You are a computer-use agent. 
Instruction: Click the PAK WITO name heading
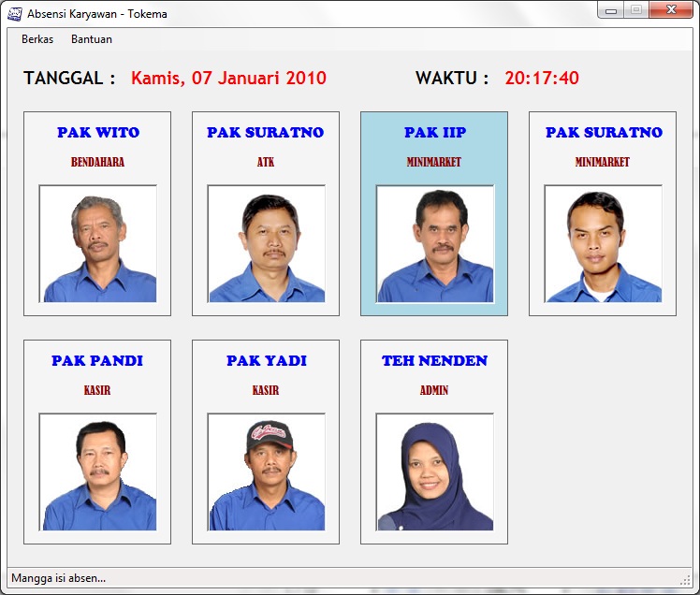point(97,133)
